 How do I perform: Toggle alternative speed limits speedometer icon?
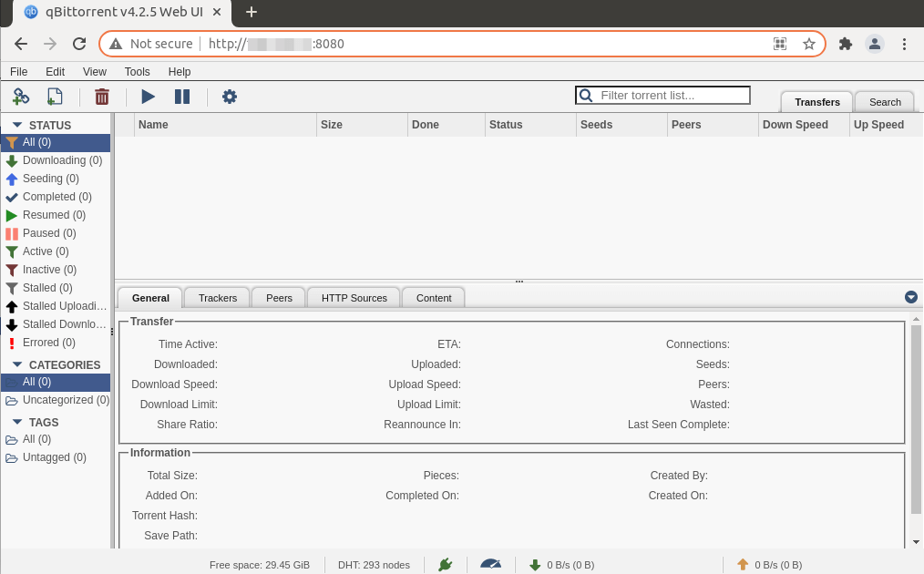(x=490, y=565)
